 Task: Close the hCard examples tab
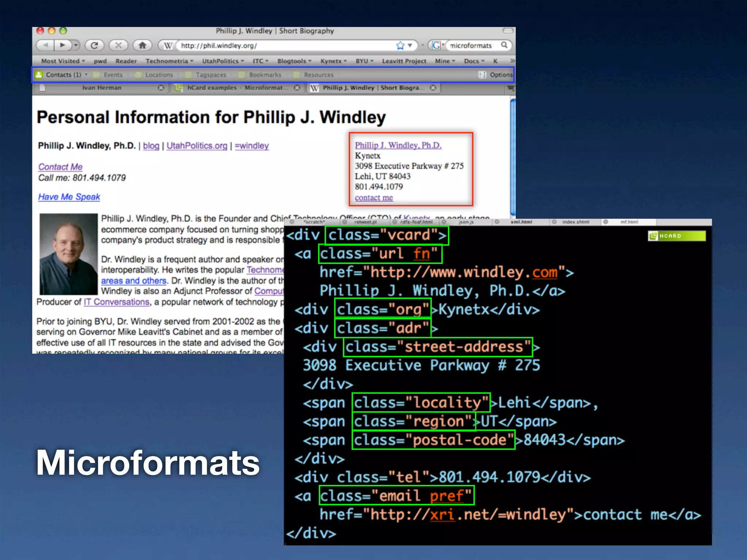[x=297, y=88]
